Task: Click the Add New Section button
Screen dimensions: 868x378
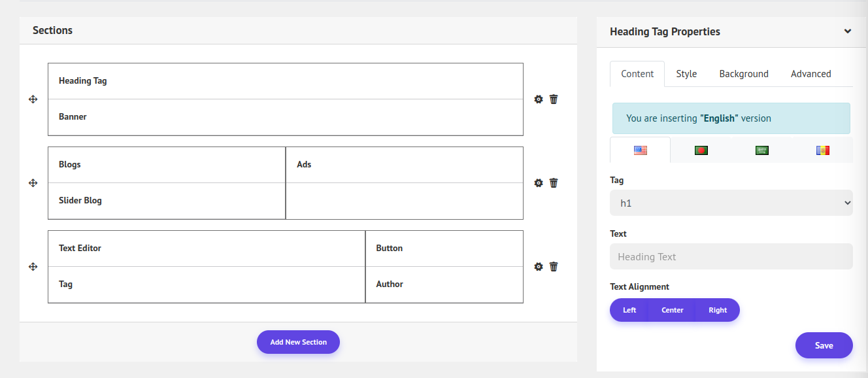Action: pyautogui.click(x=298, y=342)
